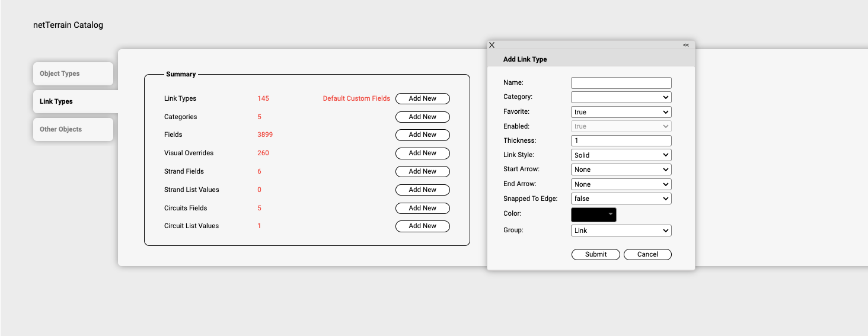This screenshot has height=336, width=868.
Task: Cancel the Add Link Type form
Action: [x=647, y=254]
